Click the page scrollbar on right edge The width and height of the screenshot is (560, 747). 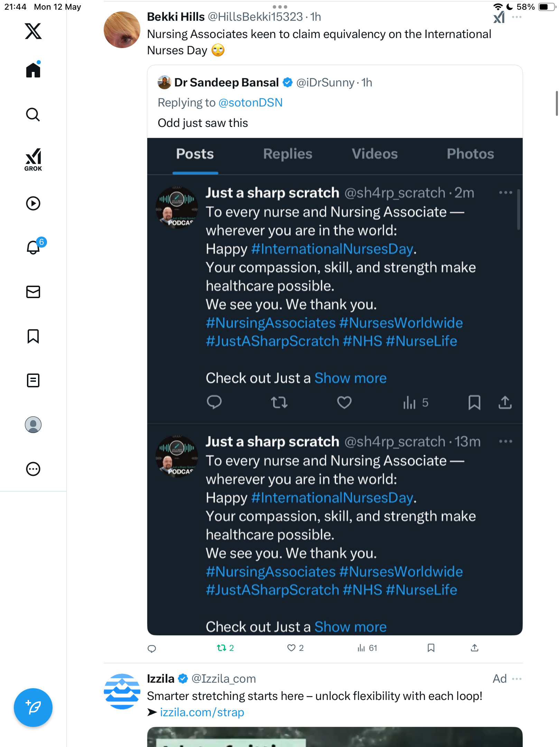point(557,103)
